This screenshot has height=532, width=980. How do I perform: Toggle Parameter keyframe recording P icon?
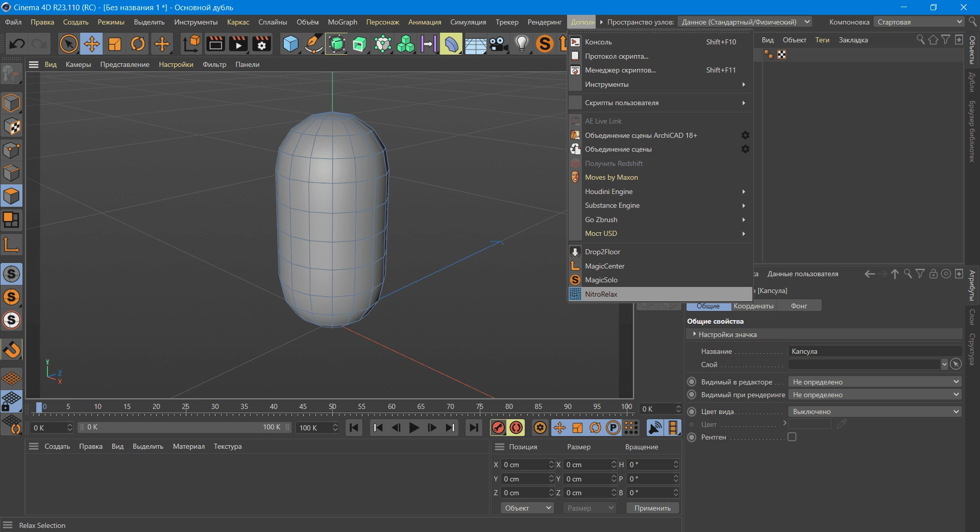[x=613, y=428]
